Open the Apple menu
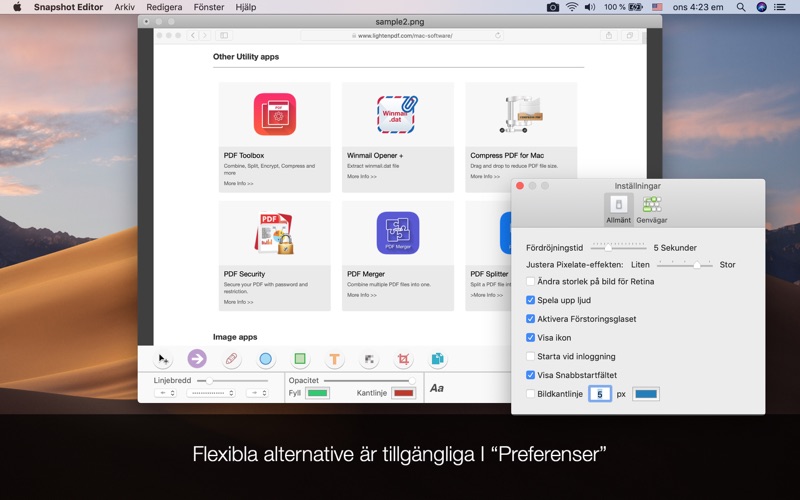The width and height of the screenshot is (800, 500). point(17,7)
